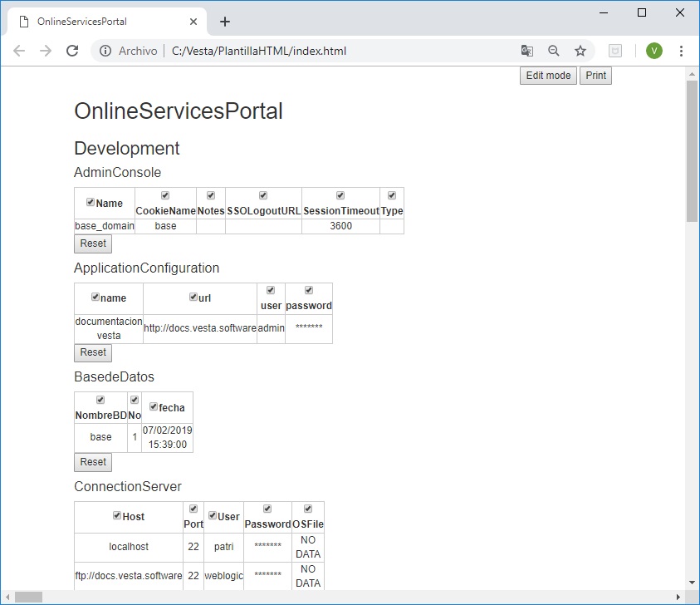Click the browser back arrow
The image size is (700, 605).
click(x=19, y=51)
